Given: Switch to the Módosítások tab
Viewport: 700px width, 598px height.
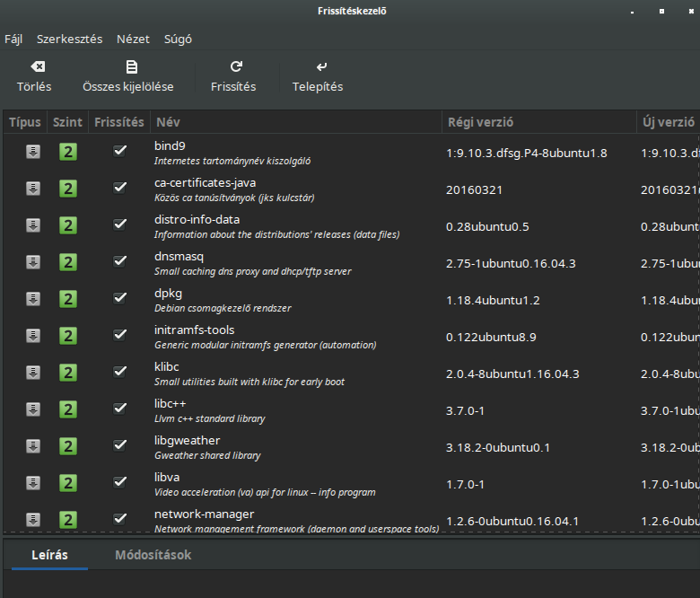Looking at the screenshot, I should (153, 555).
